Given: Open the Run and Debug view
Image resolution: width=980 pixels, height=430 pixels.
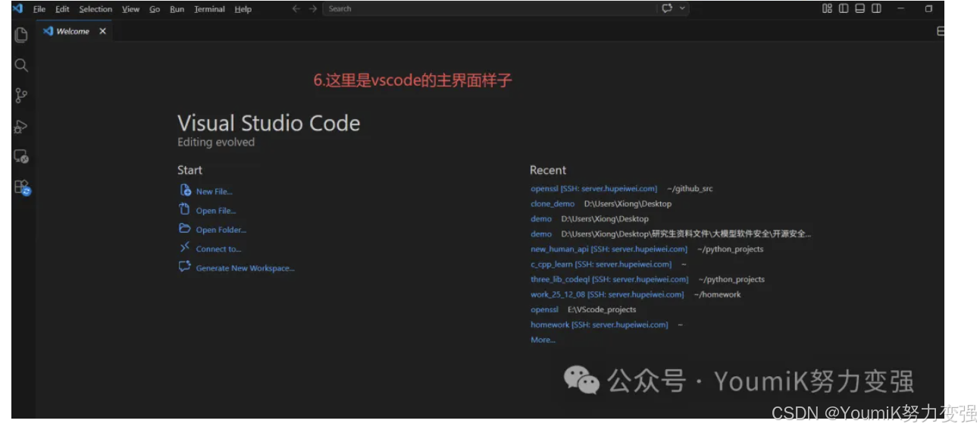Looking at the screenshot, I should pos(21,127).
